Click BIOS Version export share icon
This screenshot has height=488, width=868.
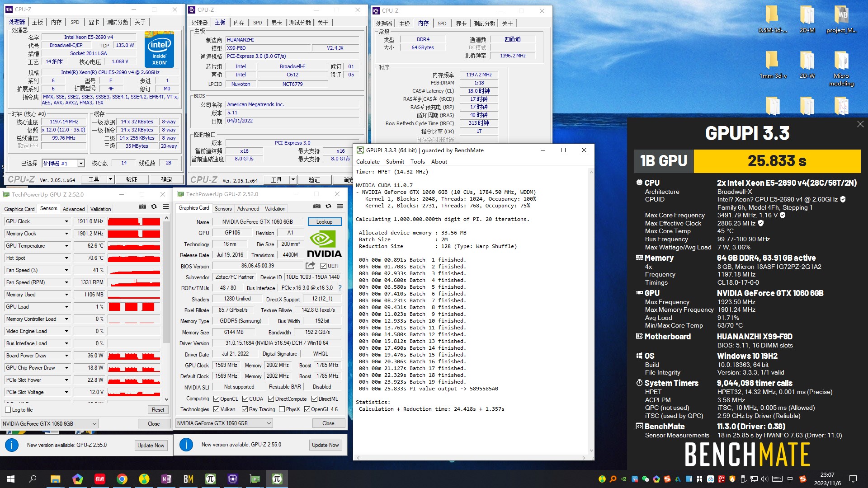(310, 266)
